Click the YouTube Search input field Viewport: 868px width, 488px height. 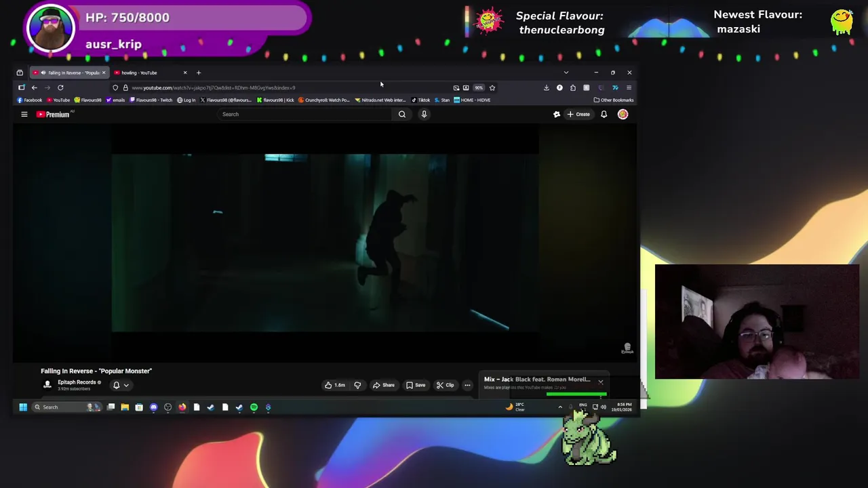click(305, 114)
